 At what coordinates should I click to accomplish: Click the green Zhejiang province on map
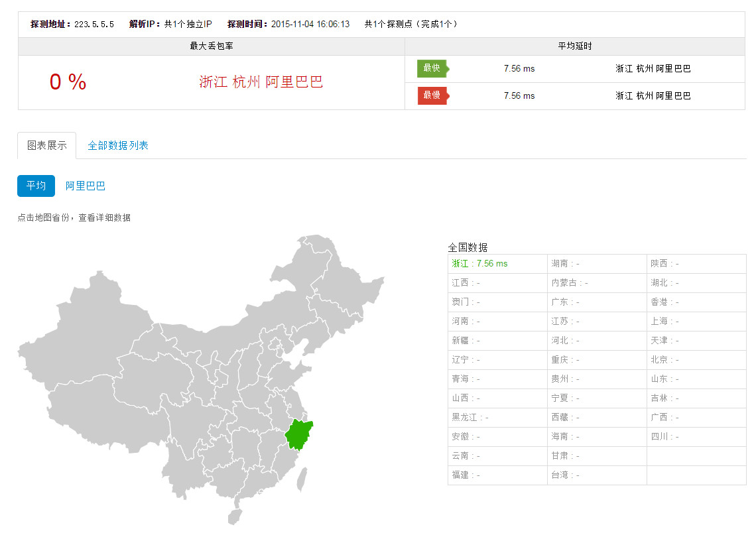tap(298, 435)
